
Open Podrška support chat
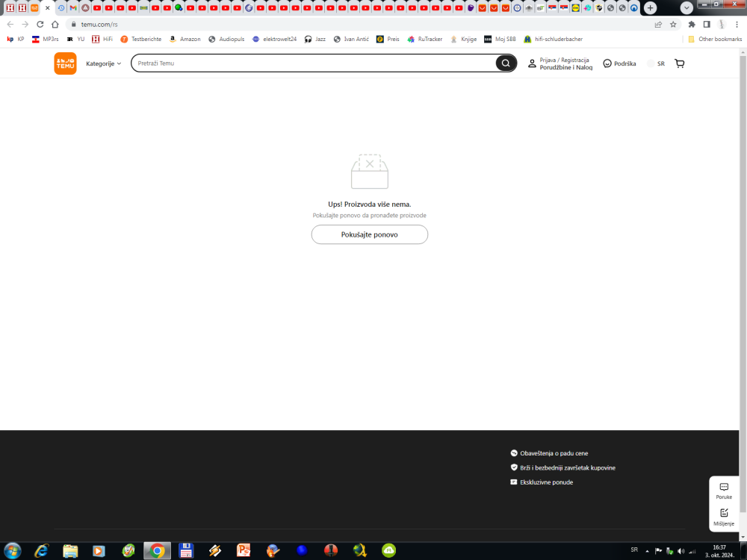pyautogui.click(x=619, y=63)
